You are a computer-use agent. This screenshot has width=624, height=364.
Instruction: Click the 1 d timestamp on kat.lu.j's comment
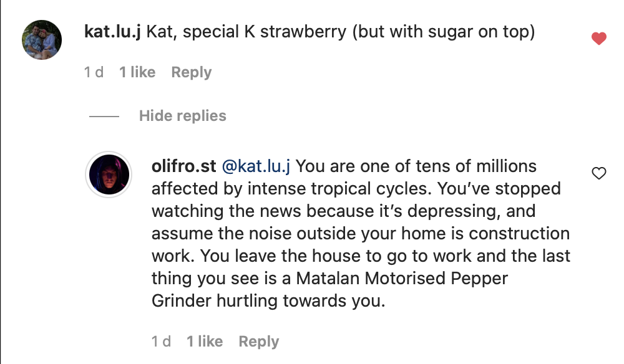(x=94, y=72)
